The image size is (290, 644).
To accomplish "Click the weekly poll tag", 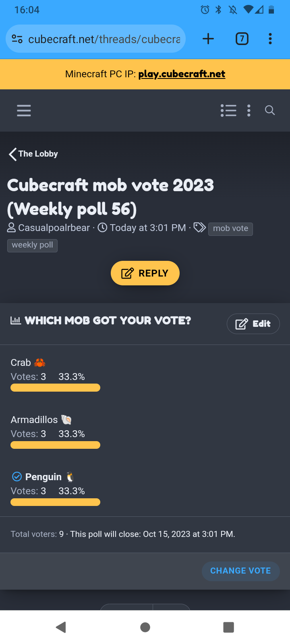I will click(x=32, y=245).
